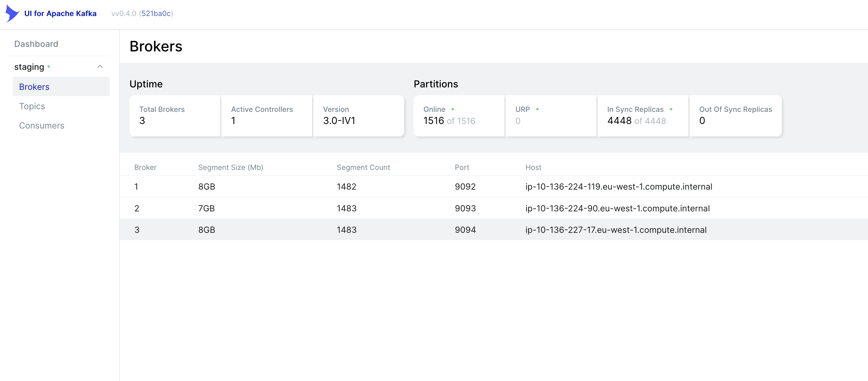Go to the Consumers page
The height and width of the screenshot is (381, 868).
coord(41,125)
